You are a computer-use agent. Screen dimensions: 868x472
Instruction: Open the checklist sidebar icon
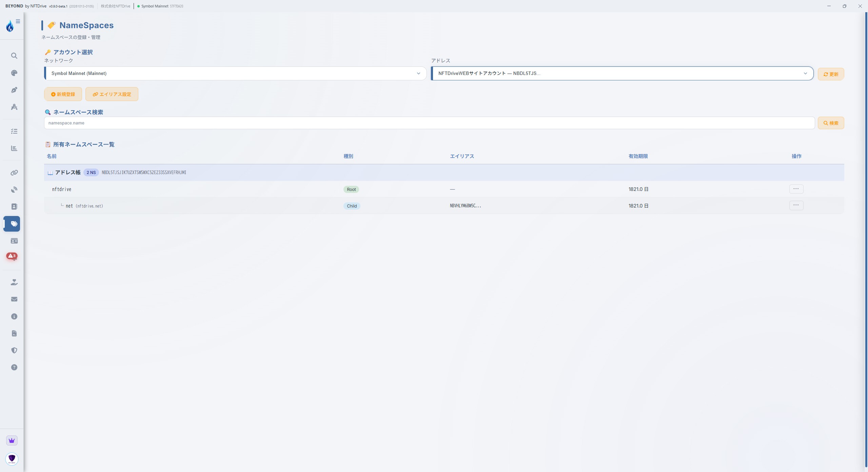pyautogui.click(x=14, y=131)
